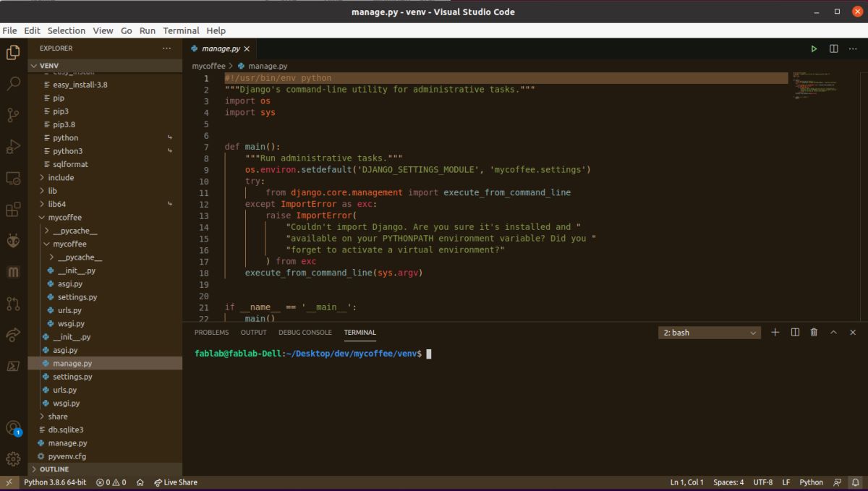Open the Manage gear icon
868x491 pixels.
(x=13, y=458)
